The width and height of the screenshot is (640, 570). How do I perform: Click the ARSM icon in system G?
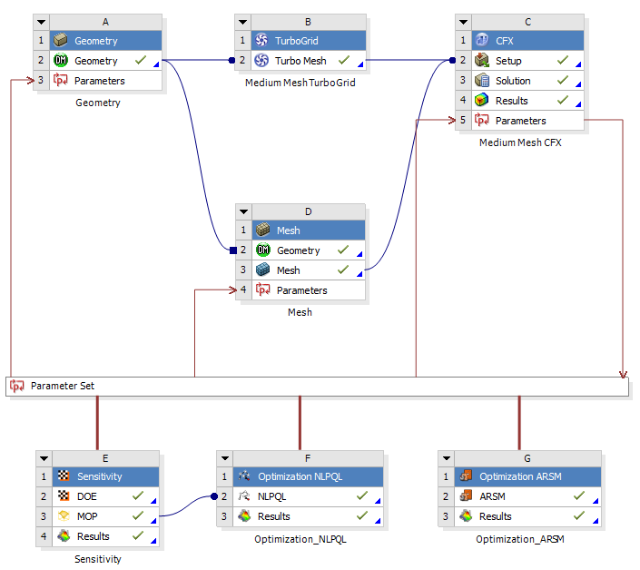tap(465, 497)
